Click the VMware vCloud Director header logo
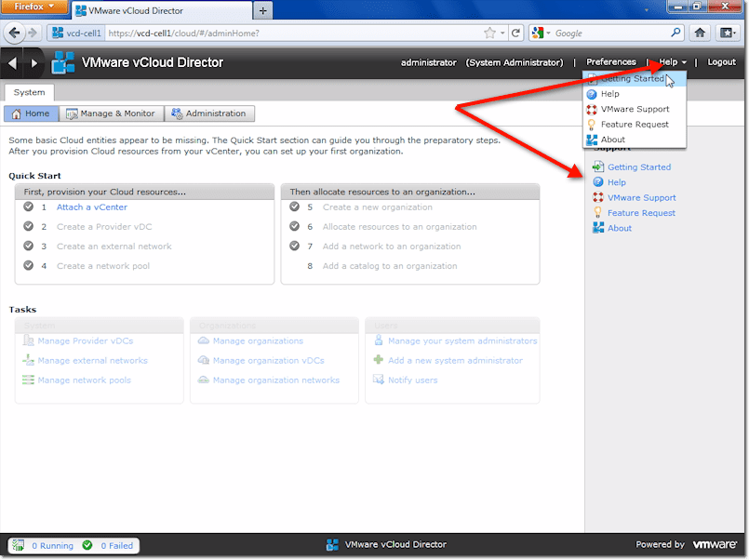This screenshot has width=749, height=560. (x=63, y=63)
